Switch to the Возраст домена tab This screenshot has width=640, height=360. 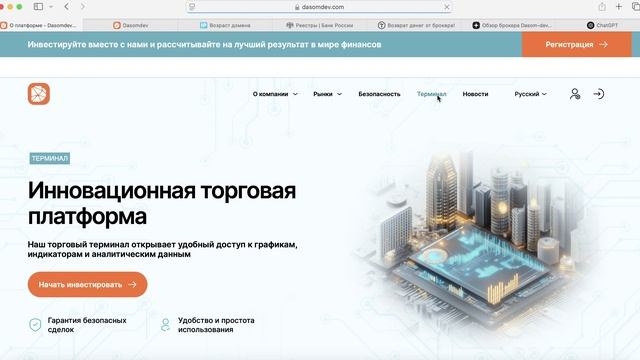point(225,25)
